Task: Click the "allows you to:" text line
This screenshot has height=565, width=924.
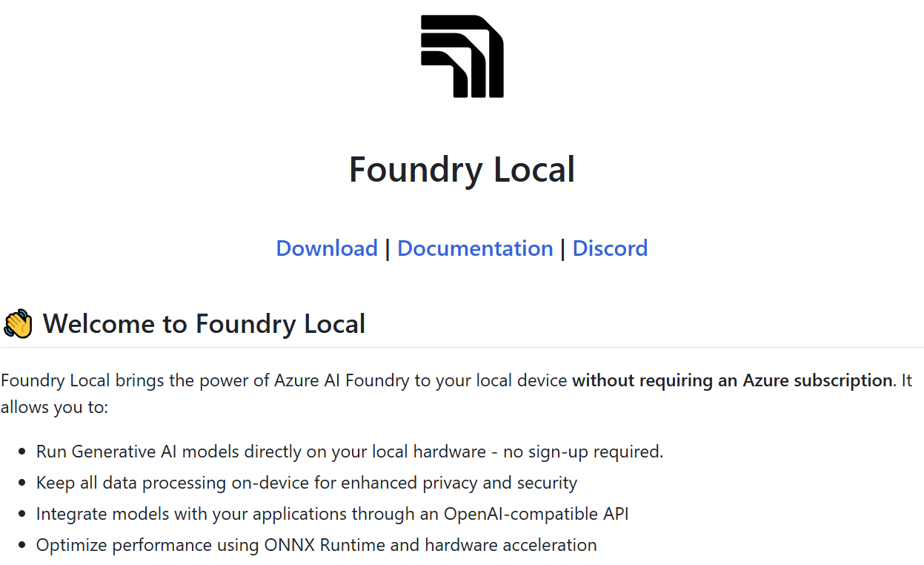Action: click(x=54, y=408)
